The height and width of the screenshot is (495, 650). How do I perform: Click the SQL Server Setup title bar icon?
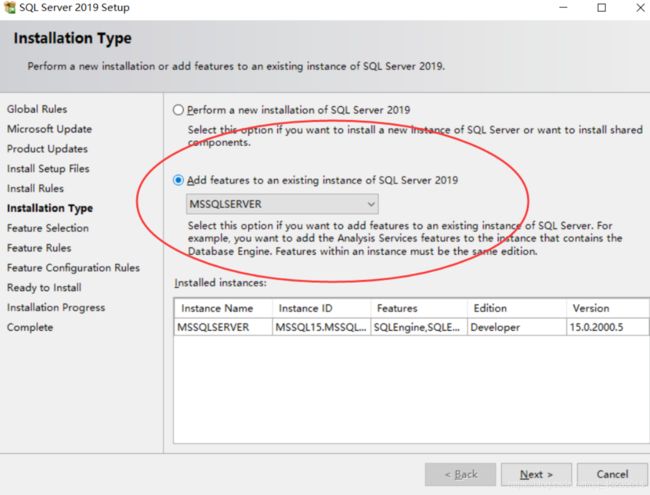(x=9, y=8)
